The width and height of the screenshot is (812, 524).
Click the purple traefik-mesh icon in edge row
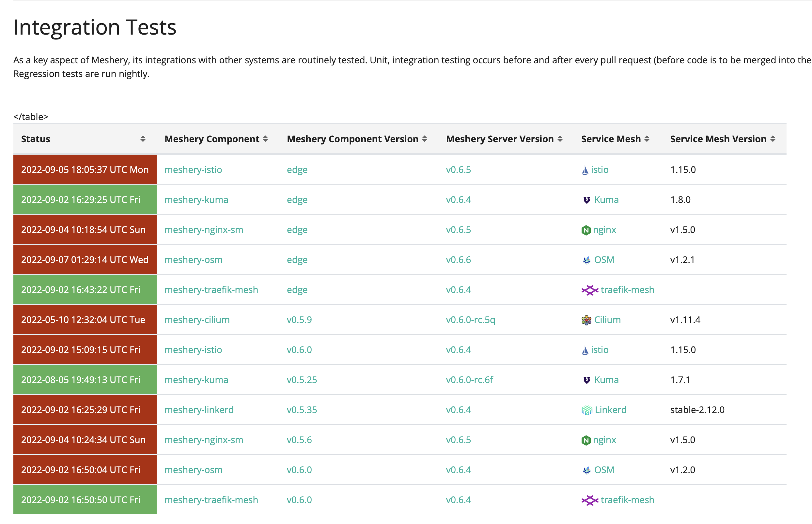tap(589, 290)
